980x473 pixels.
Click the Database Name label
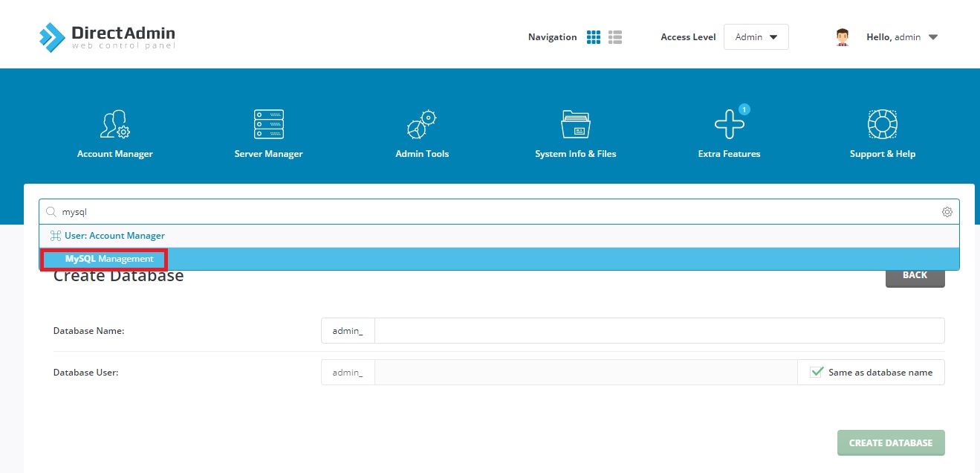[x=88, y=331]
